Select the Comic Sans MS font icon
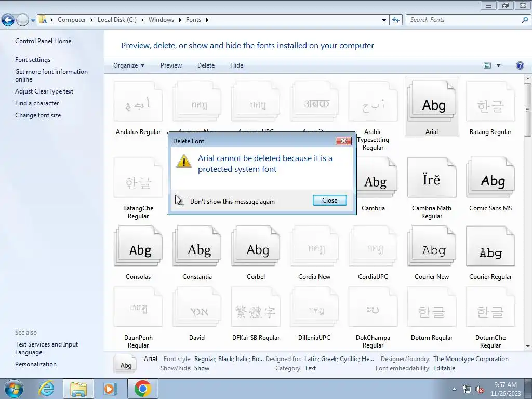The height and width of the screenshot is (399, 532). click(x=490, y=178)
